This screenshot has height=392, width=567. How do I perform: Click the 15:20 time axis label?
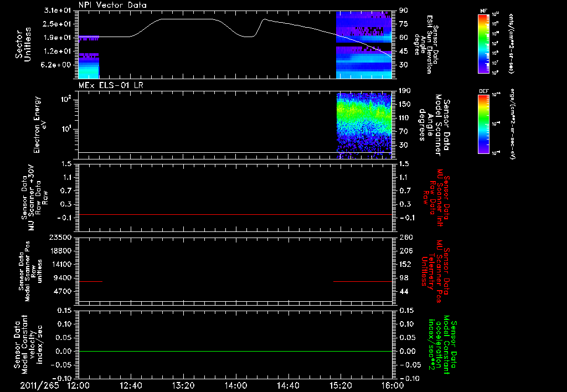coord(341,385)
